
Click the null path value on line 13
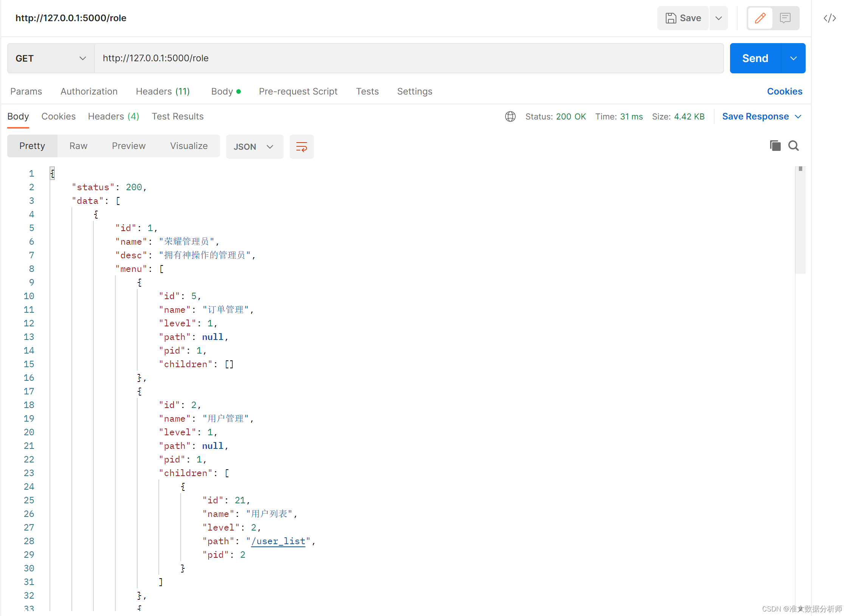click(x=212, y=337)
